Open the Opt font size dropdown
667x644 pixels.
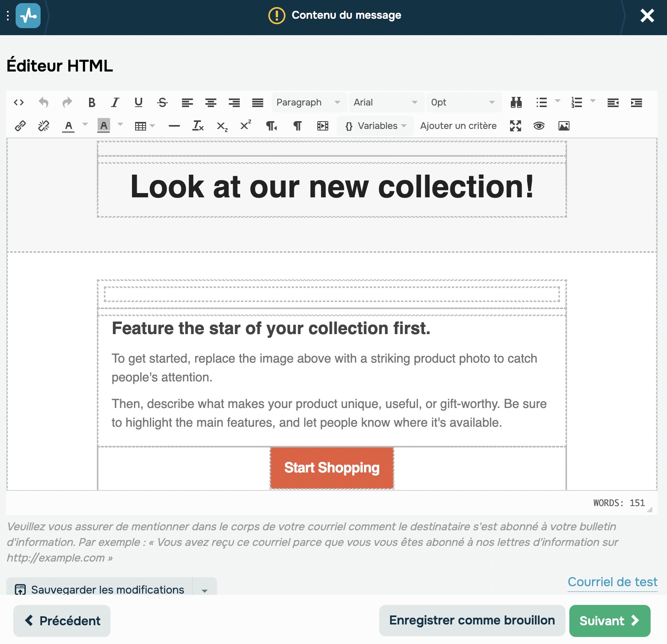464,102
